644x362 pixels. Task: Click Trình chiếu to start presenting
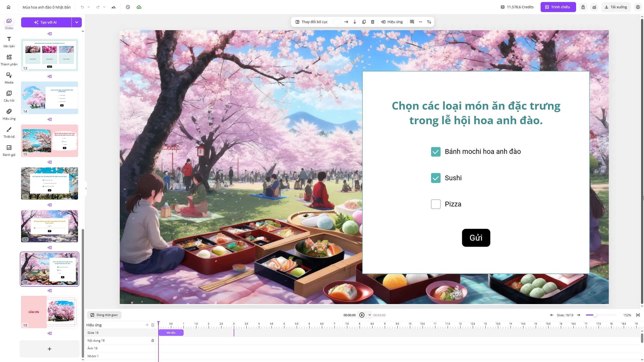(558, 7)
